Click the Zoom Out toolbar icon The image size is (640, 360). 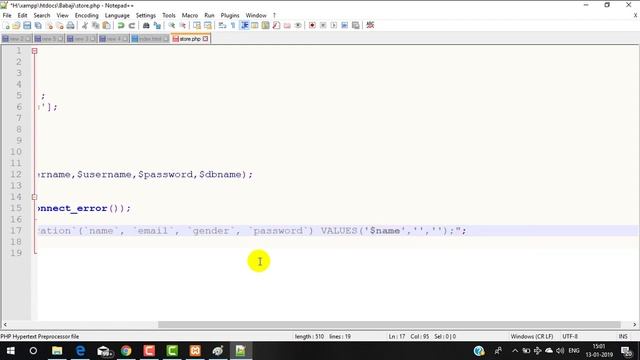pos(182,25)
